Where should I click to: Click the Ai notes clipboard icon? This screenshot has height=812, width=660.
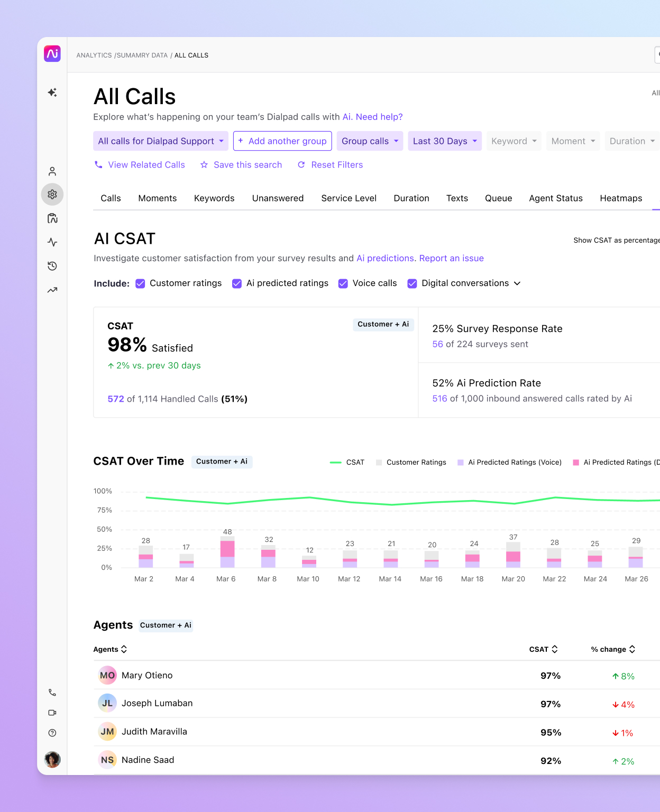pyautogui.click(x=52, y=218)
